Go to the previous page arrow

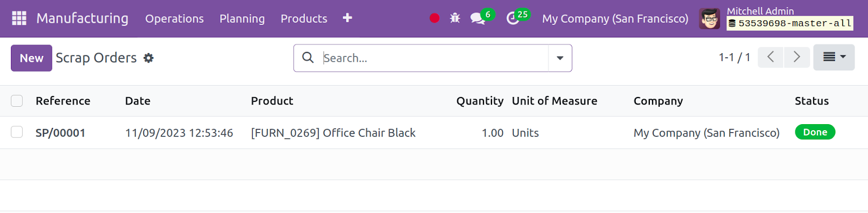coord(771,57)
